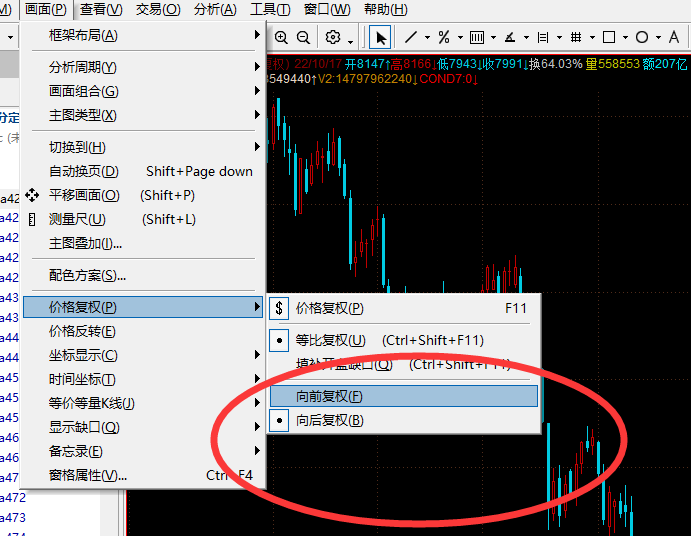Select the line drawing tool
The image size is (691, 536).
pos(411,37)
